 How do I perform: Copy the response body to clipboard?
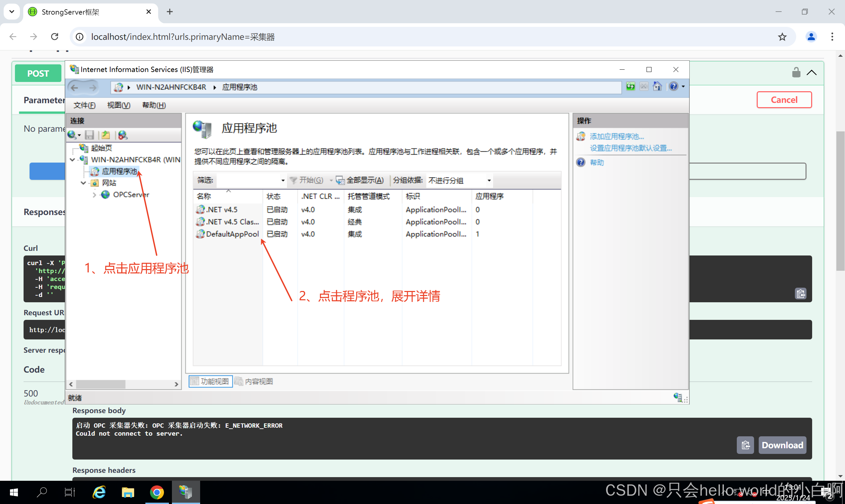click(745, 445)
